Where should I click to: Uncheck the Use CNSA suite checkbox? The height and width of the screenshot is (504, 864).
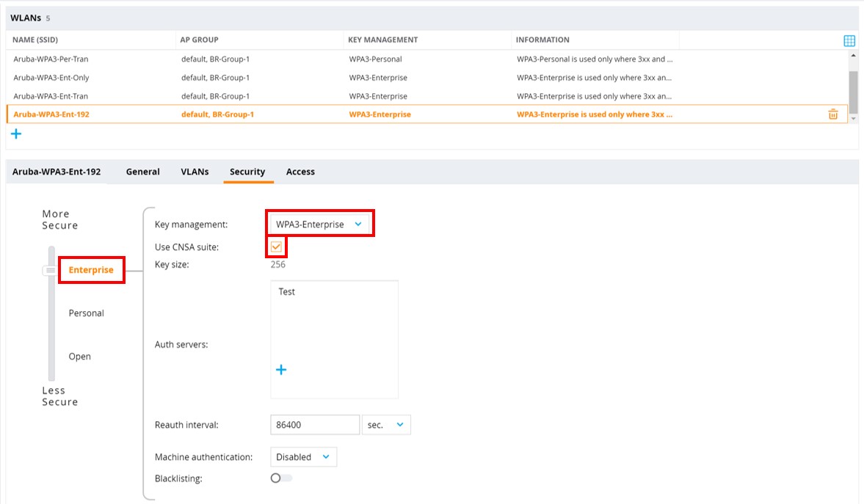pos(276,246)
